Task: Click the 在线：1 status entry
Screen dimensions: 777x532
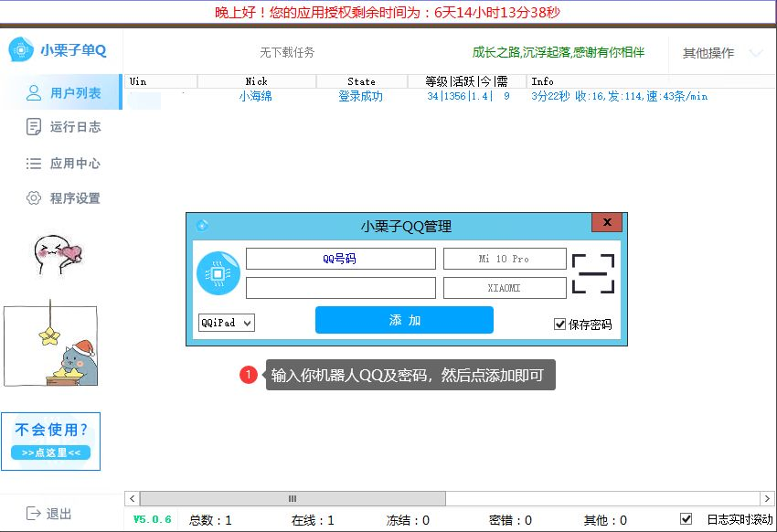Action: tap(313, 520)
